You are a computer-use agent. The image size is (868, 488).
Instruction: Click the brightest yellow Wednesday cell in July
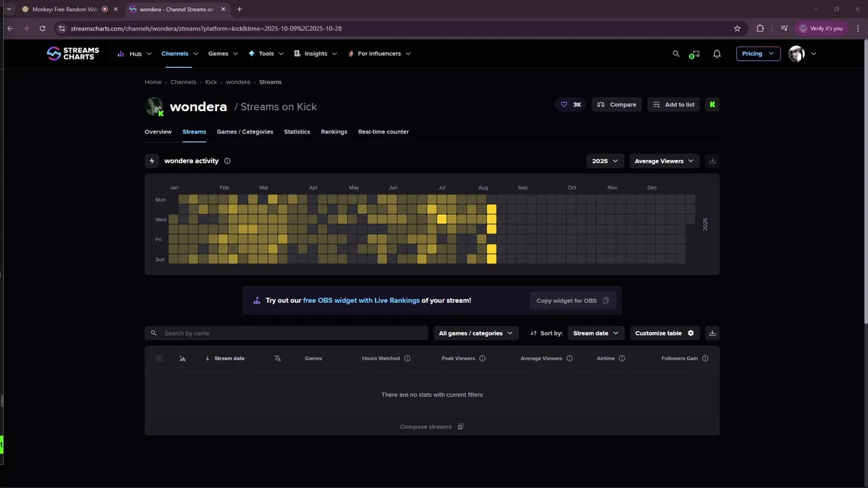[x=441, y=219]
